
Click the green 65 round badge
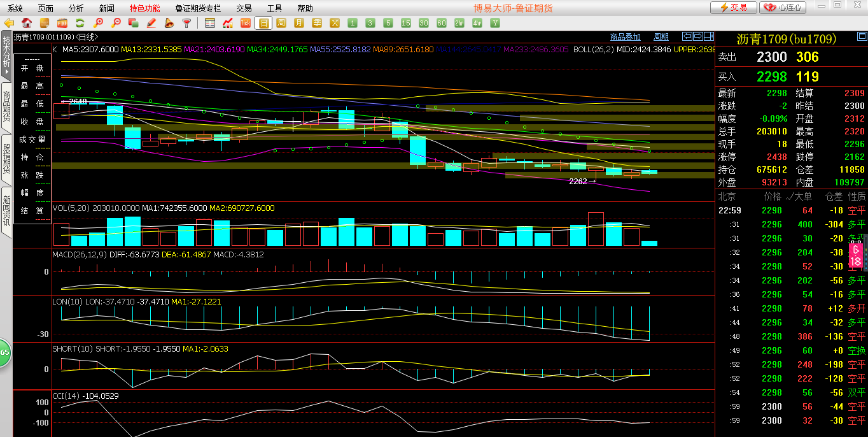click(4, 352)
